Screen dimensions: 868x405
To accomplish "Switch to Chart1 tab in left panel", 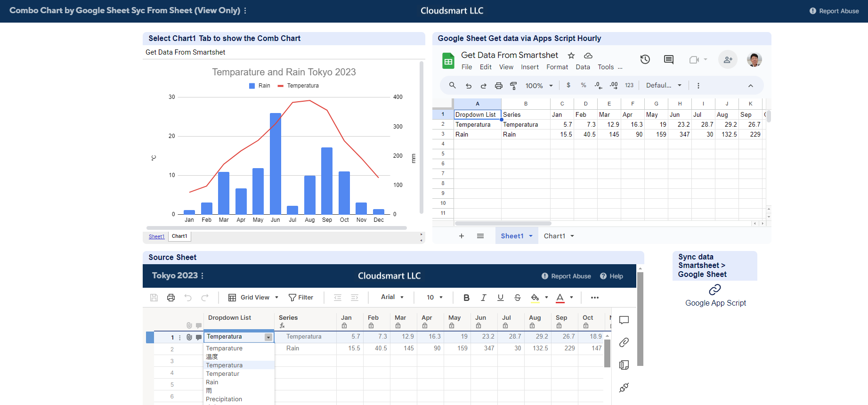I will pyautogui.click(x=179, y=236).
